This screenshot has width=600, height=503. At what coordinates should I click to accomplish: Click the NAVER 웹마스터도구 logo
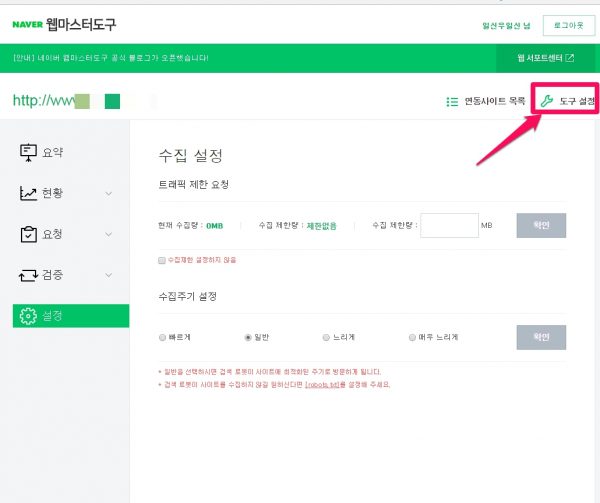64,24
